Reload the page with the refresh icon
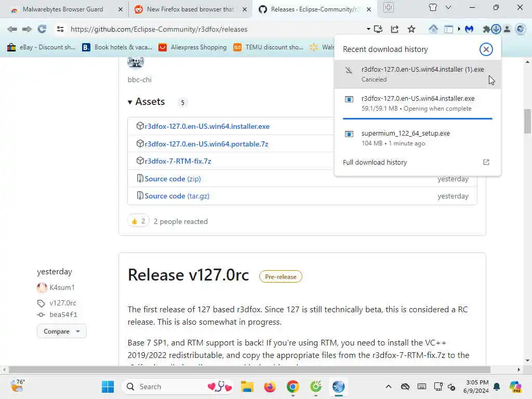532x399 pixels. click(42, 29)
